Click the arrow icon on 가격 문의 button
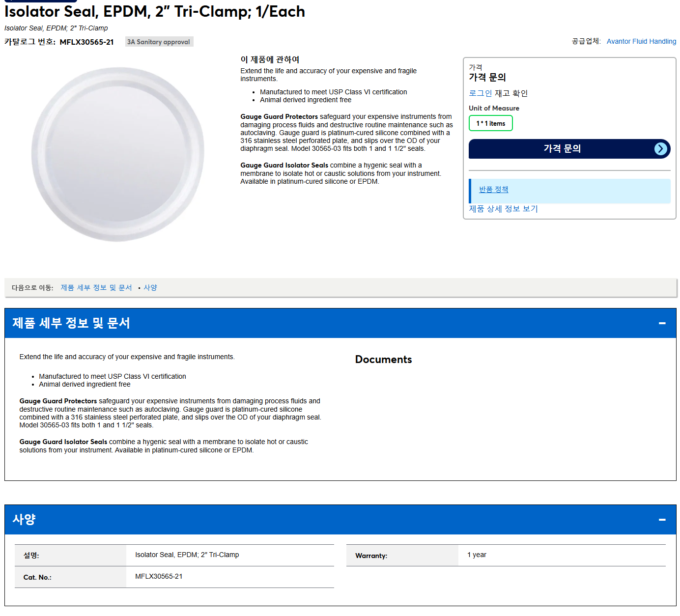This screenshot has height=616, width=680. 661,149
